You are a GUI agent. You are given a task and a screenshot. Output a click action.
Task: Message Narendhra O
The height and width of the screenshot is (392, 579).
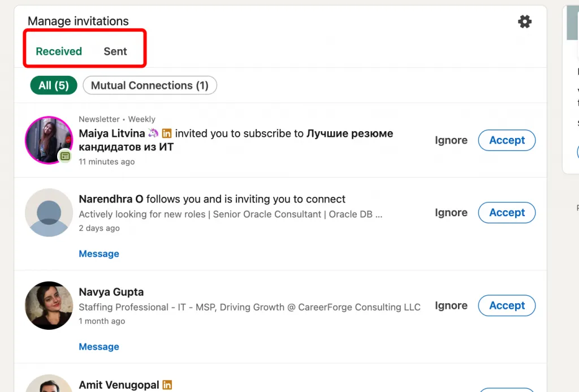click(x=99, y=254)
